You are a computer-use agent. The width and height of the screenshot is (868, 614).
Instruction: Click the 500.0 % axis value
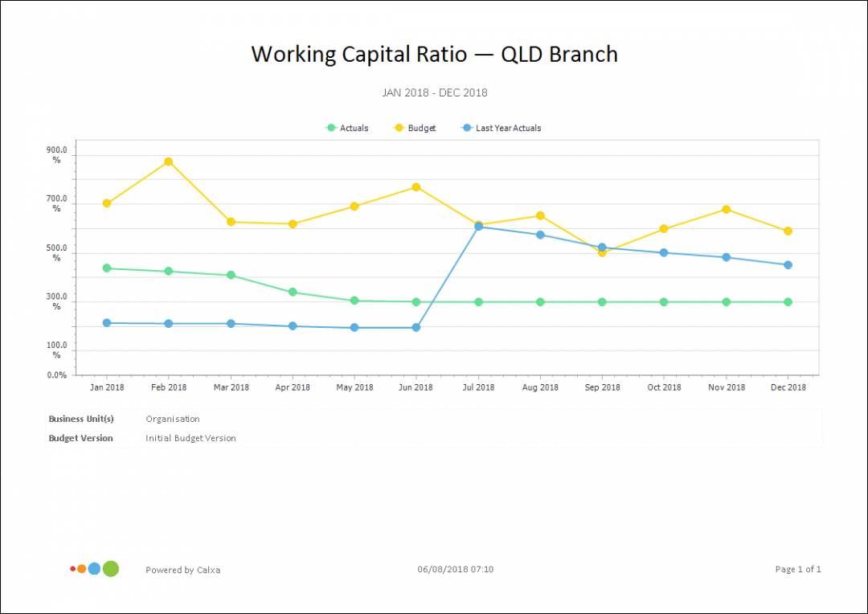[x=56, y=253]
